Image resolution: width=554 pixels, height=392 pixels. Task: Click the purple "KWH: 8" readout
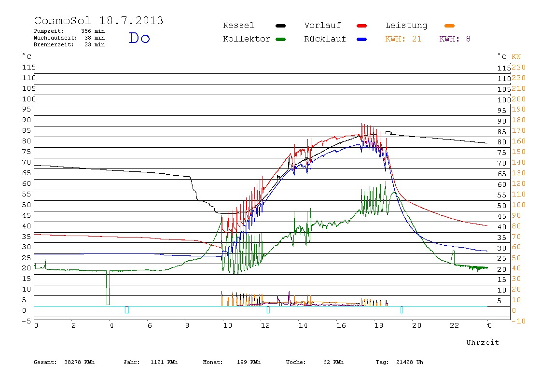455,39
